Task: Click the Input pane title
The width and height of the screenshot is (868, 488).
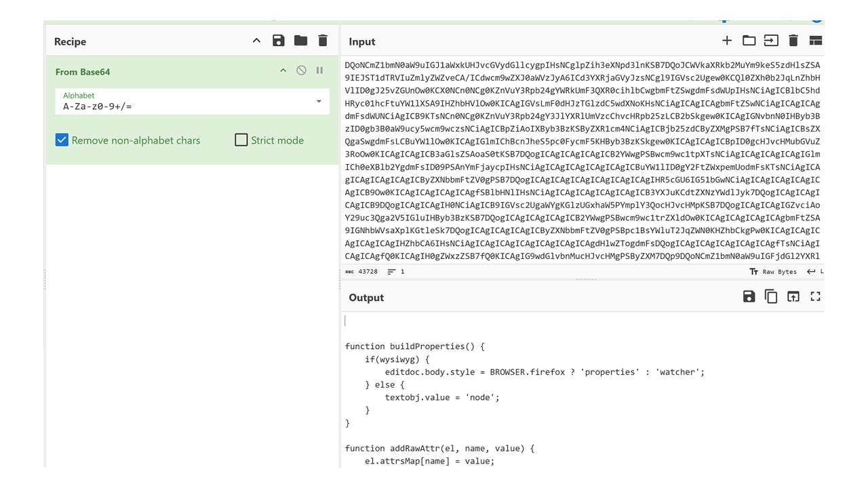Action: (362, 42)
